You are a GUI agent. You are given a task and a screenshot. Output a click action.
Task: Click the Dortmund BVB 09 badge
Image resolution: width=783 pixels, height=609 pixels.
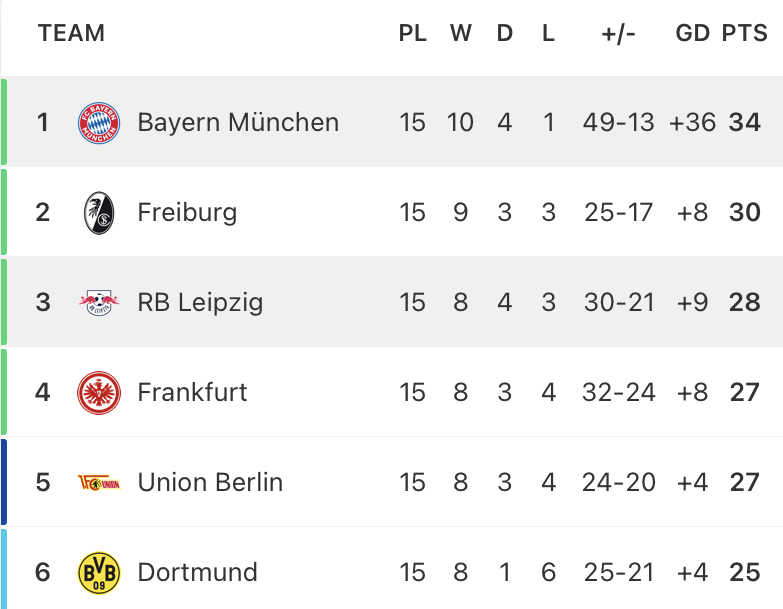(x=99, y=573)
